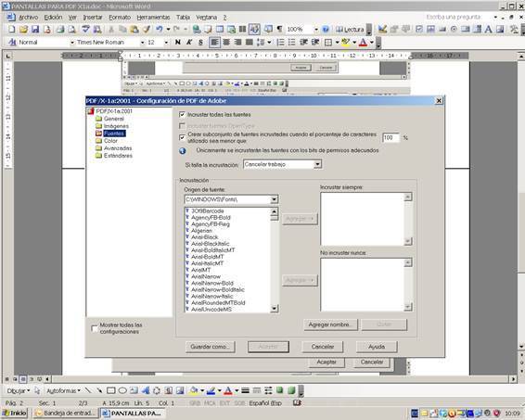The image size is (525, 420).
Task: Click the Increase indent icon
Action: (x=315, y=42)
